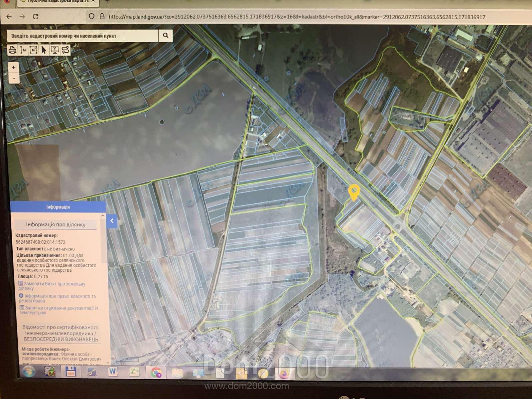Select the Публічна кадастрова карта browser tab

coord(58,2)
